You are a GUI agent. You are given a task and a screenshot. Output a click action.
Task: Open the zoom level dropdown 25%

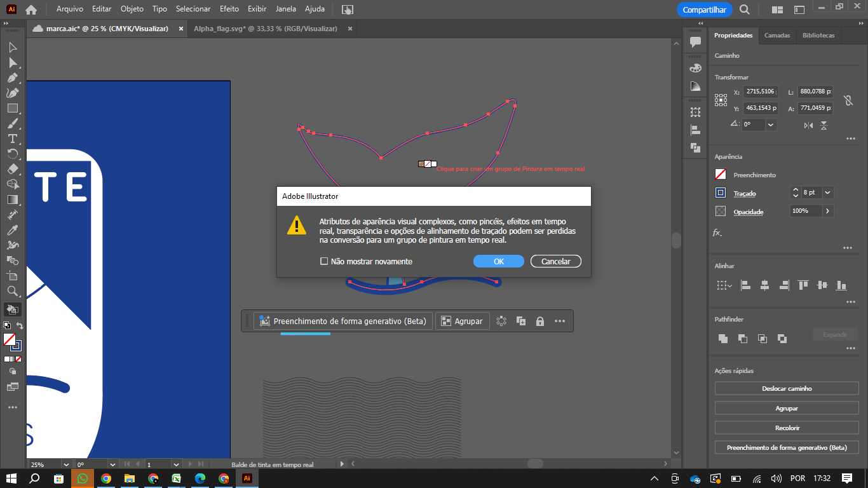click(x=65, y=464)
